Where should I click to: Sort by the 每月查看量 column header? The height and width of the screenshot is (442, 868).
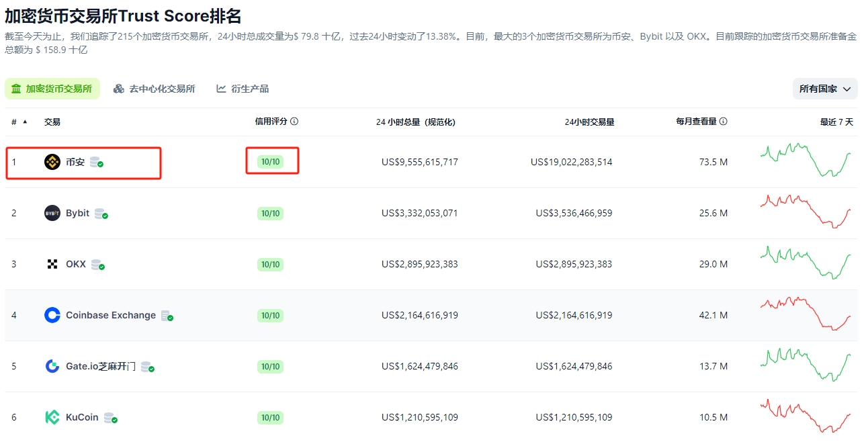coord(696,122)
